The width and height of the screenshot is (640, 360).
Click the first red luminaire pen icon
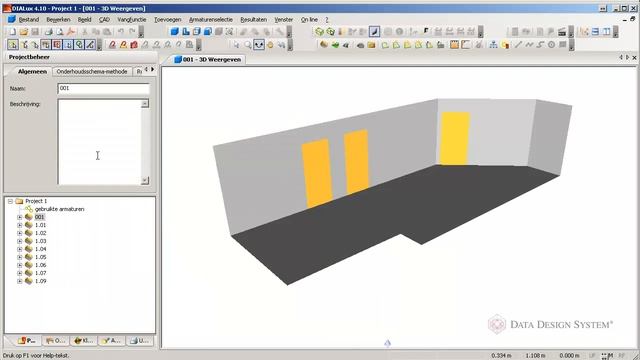[x=112, y=44]
